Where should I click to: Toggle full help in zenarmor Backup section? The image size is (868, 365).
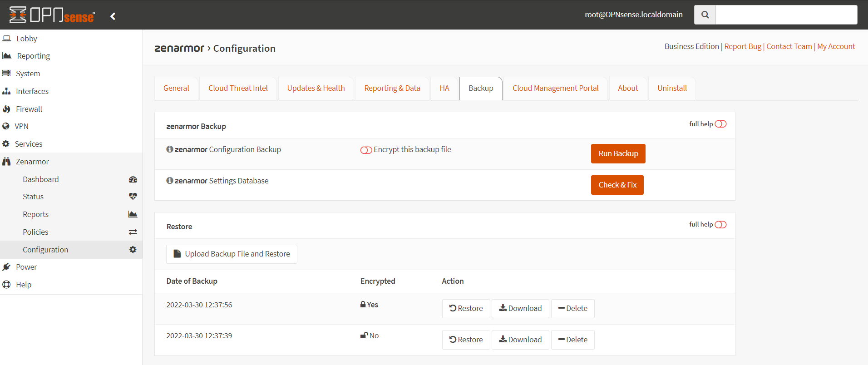click(720, 124)
